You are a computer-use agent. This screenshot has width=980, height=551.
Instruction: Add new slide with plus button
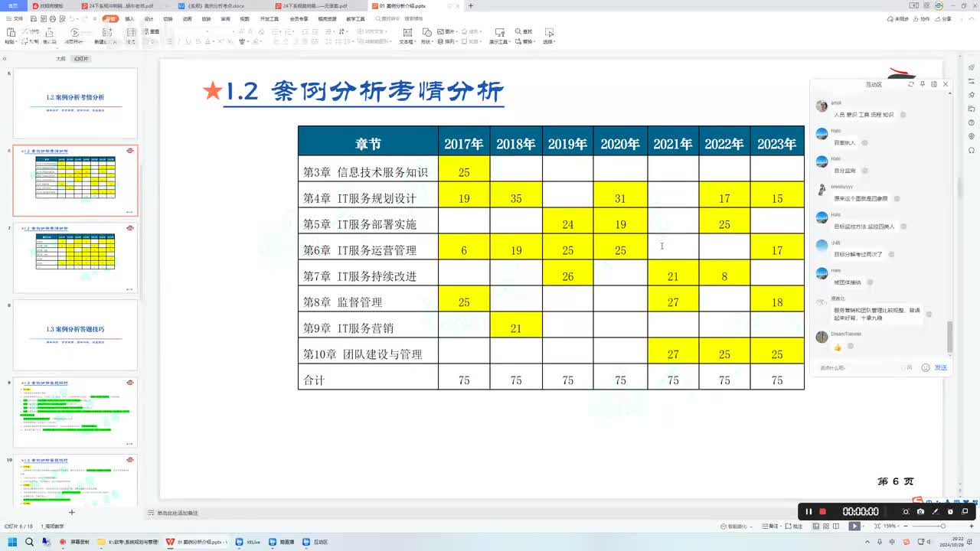coord(71,512)
